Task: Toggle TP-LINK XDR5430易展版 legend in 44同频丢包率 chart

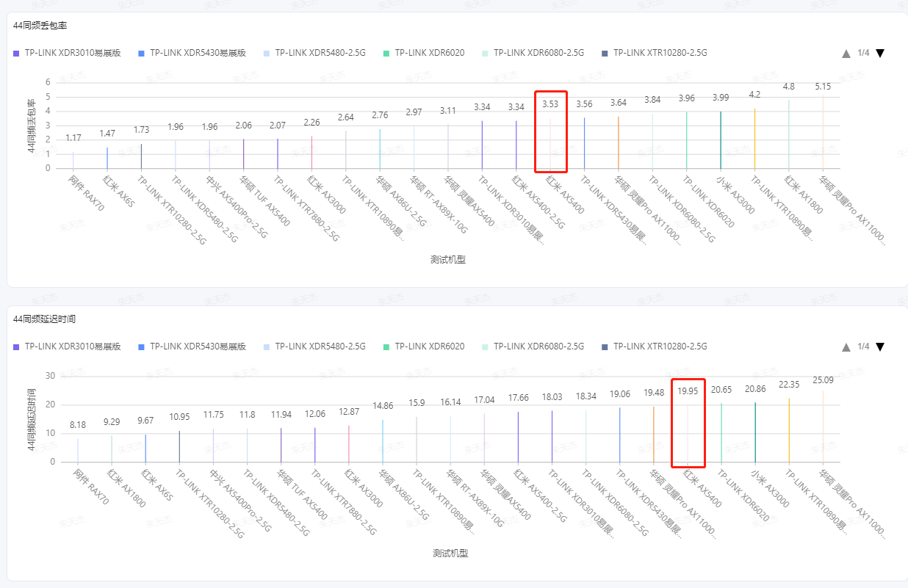Action: coord(192,53)
